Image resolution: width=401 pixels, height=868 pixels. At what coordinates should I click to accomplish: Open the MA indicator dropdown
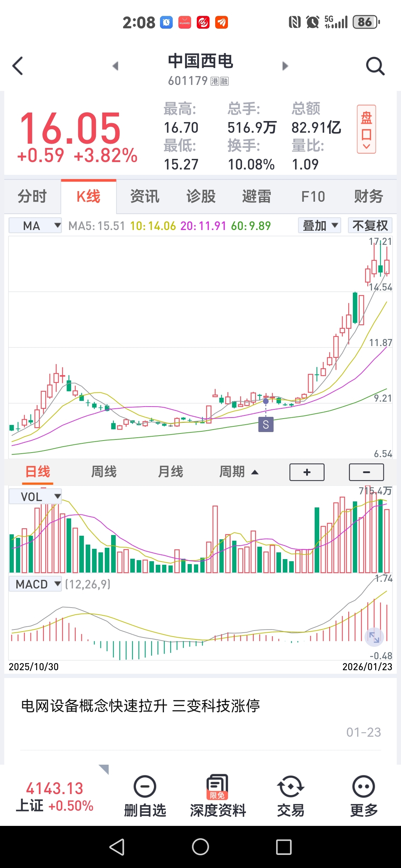click(35, 225)
